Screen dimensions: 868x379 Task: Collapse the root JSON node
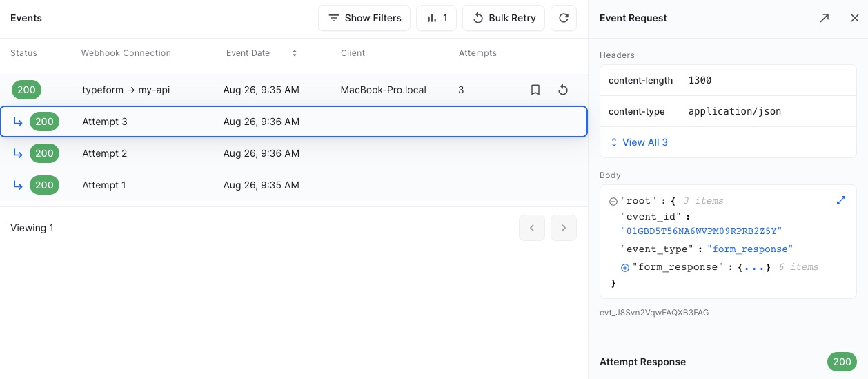[x=613, y=201]
